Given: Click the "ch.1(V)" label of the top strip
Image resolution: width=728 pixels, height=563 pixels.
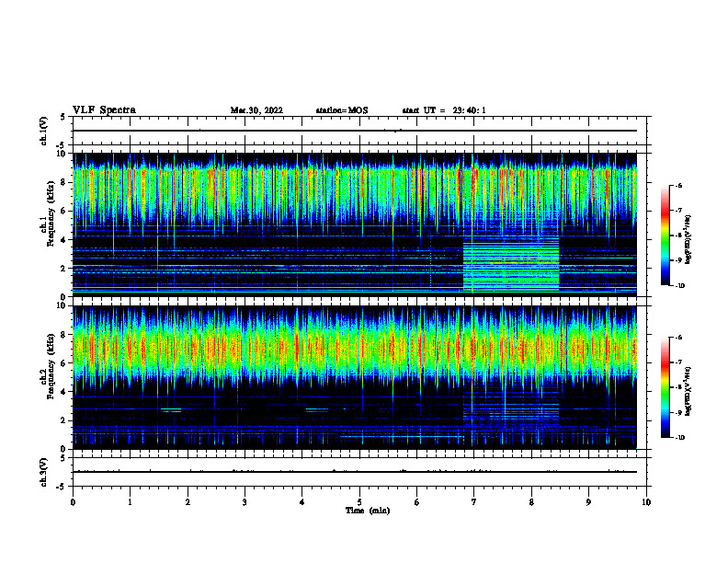Looking at the screenshot, I should (x=44, y=131).
